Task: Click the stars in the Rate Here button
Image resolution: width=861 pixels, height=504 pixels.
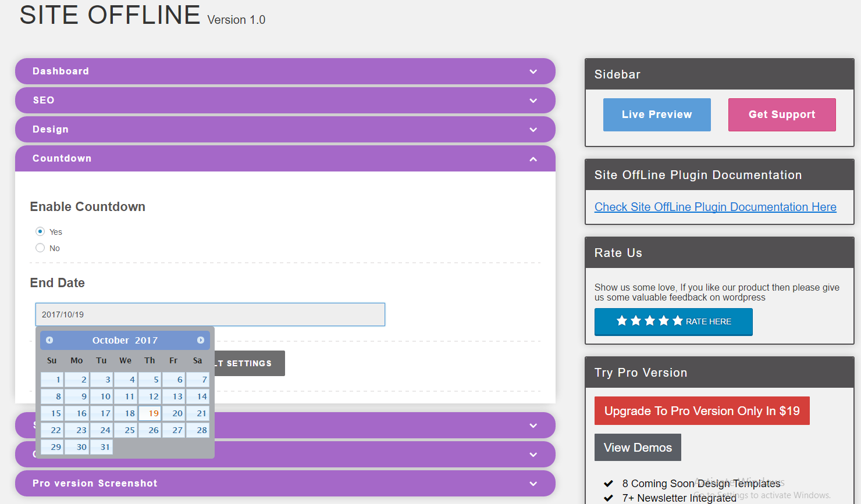Action: point(649,321)
